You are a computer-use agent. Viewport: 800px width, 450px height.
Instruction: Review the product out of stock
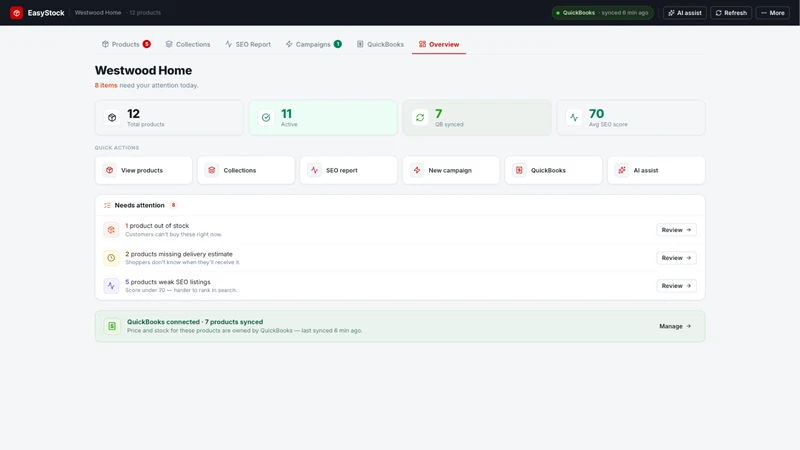[676, 230]
